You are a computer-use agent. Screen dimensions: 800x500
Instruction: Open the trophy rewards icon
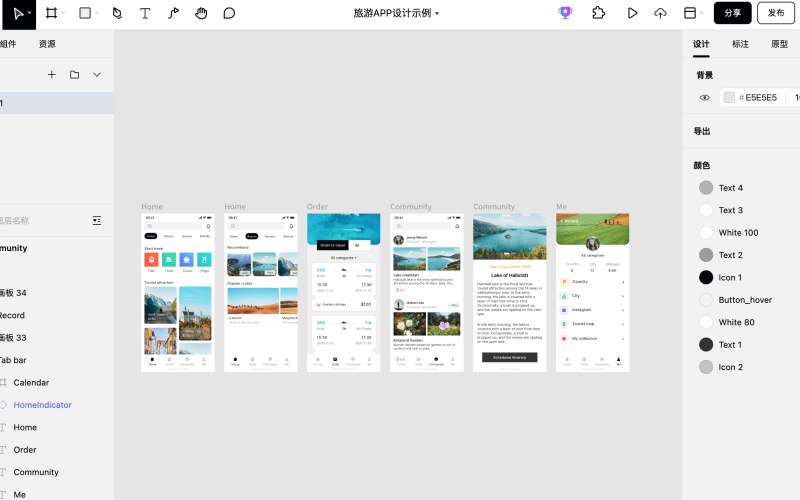(565, 13)
